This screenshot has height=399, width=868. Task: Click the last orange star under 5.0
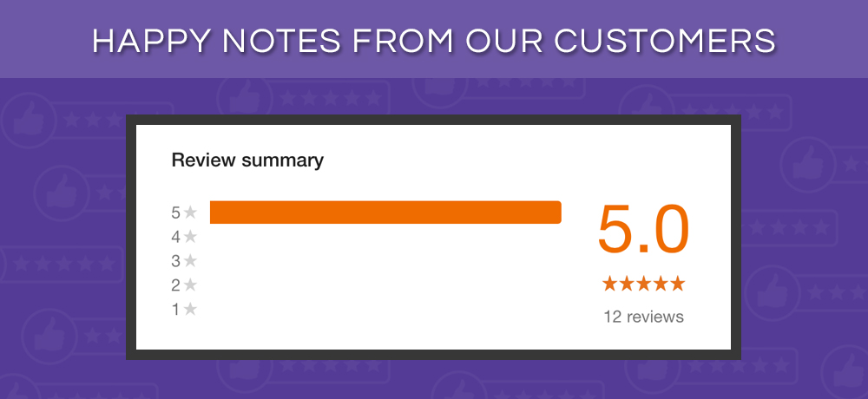(678, 284)
